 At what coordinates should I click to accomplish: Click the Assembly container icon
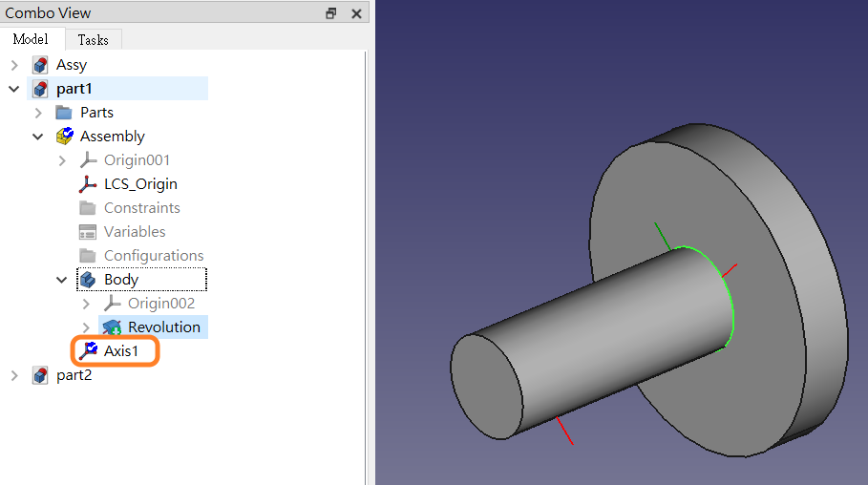click(64, 137)
